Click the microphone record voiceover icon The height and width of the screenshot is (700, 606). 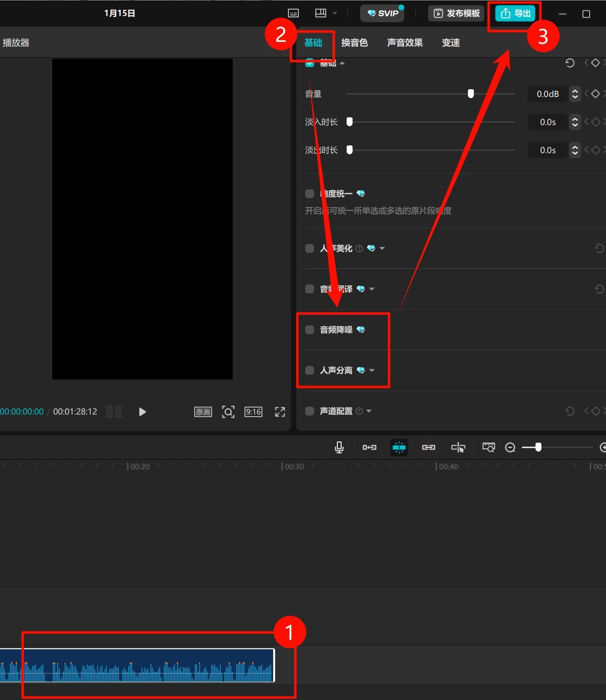pos(339,447)
